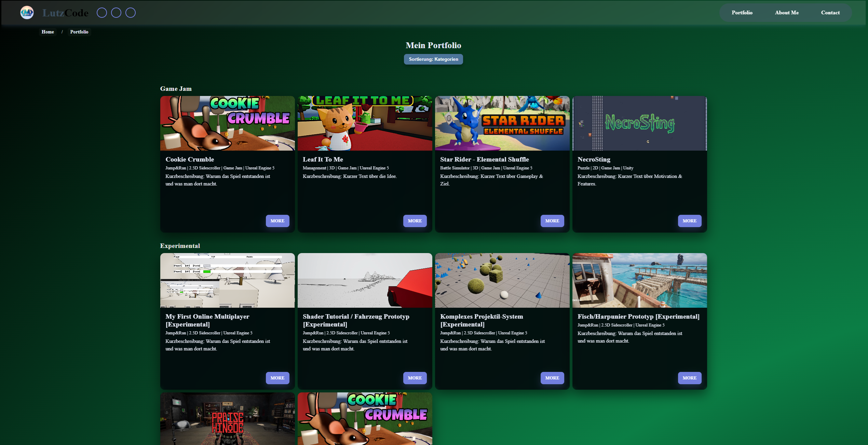Click the NecroSting game thumbnail image
The height and width of the screenshot is (445, 868).
tap(639, 123)
